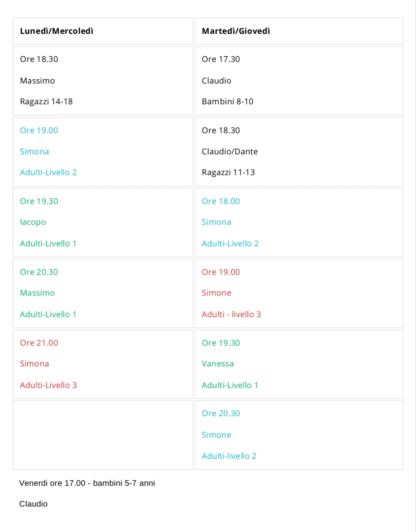Click Ore 20.30 in the Massimo Livello 1 cell
The width and height of the screenshot is (416, 532).
point(39,272)
